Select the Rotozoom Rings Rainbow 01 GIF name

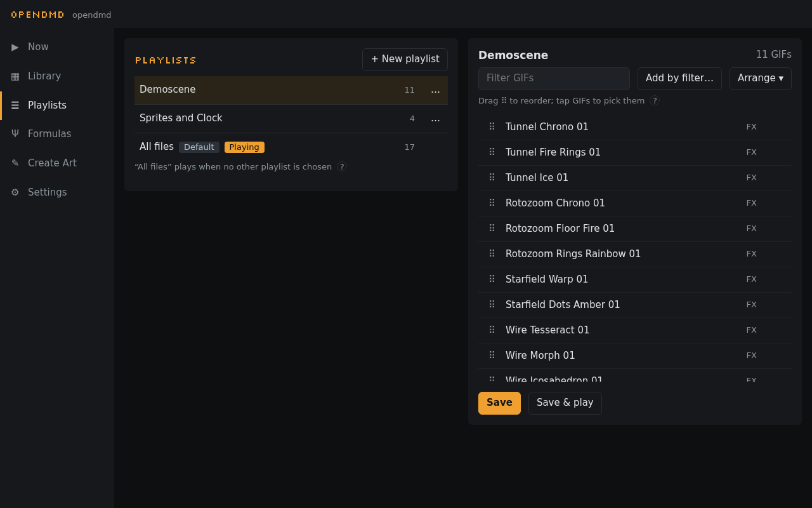[573, 254]
